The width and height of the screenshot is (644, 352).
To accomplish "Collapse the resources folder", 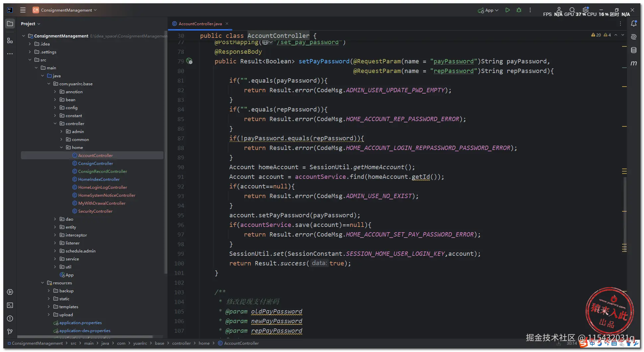I will (x=42, y=283).
